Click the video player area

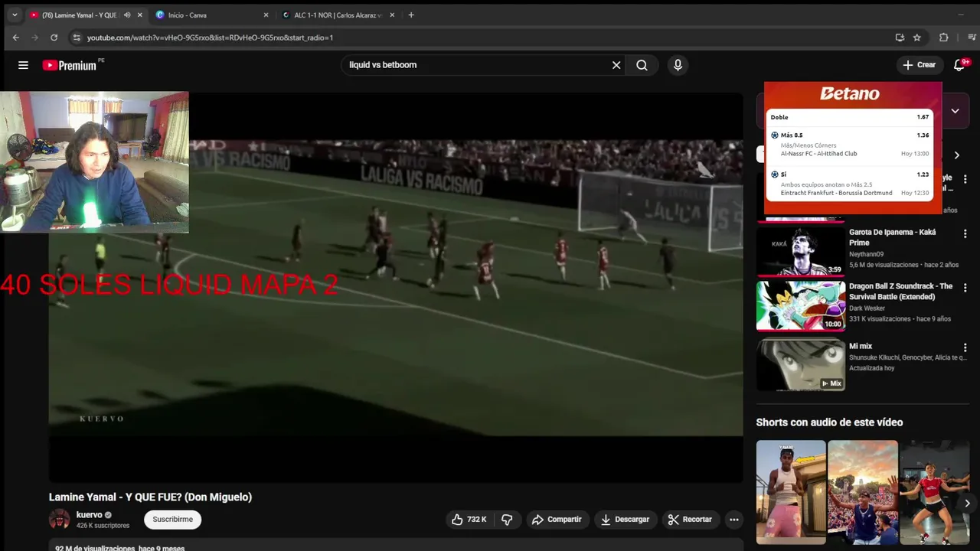[x=396, y=288]
